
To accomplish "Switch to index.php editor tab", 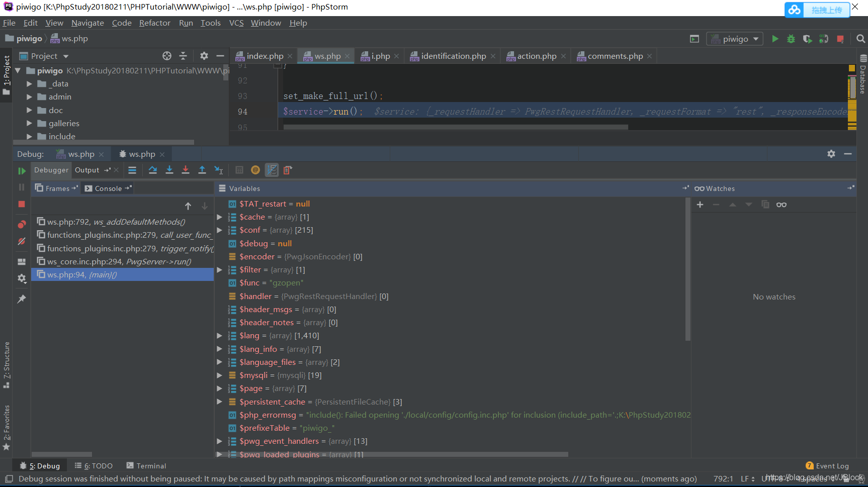I will (265, 56).
